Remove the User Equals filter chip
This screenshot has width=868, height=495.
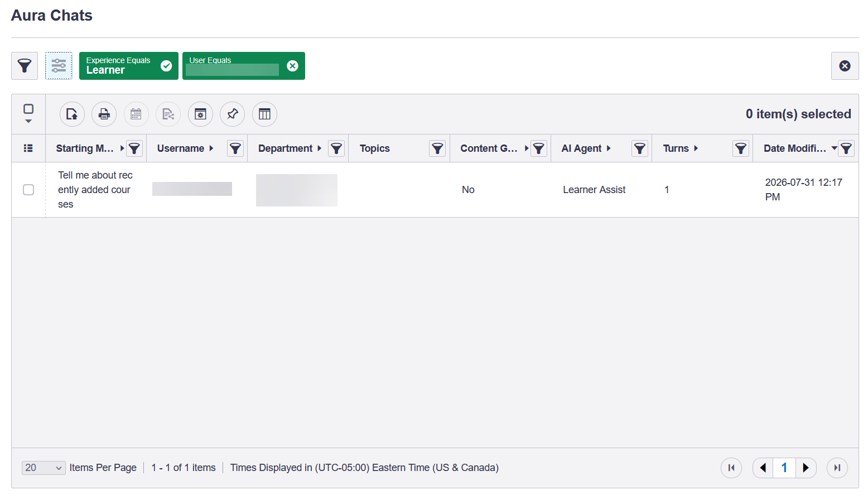point(292,66)
